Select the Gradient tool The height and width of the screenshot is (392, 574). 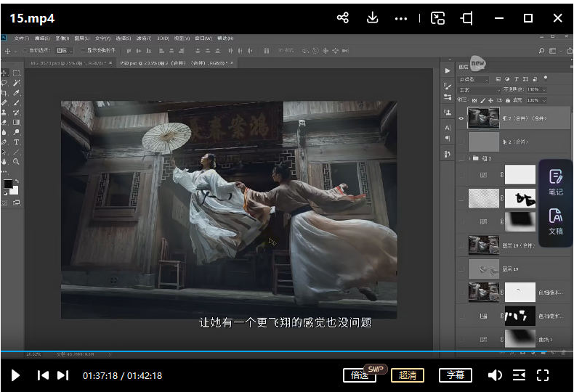click(x=17, y=123)
